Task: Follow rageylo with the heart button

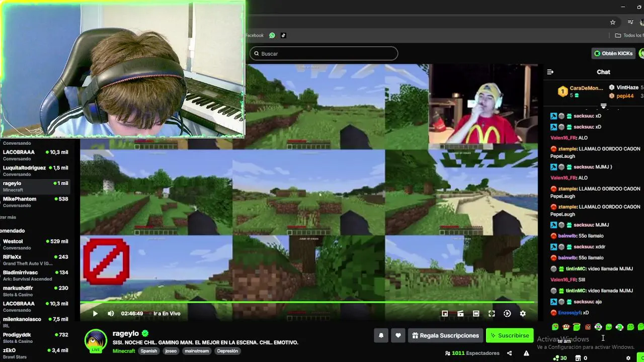Action: [398, 335]
